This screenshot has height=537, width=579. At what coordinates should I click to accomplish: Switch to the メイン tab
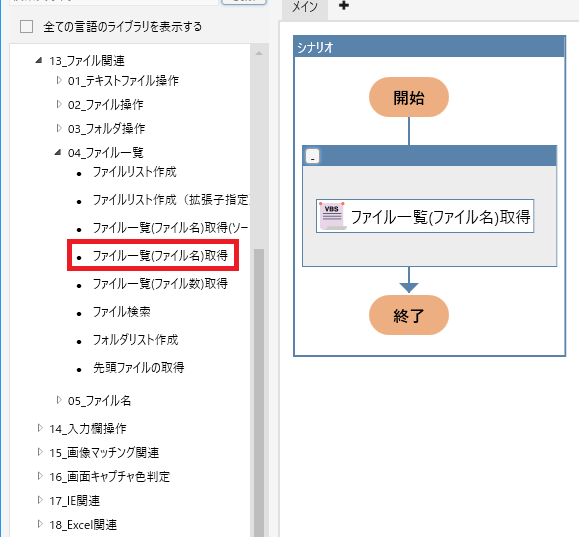click(305, 7)
